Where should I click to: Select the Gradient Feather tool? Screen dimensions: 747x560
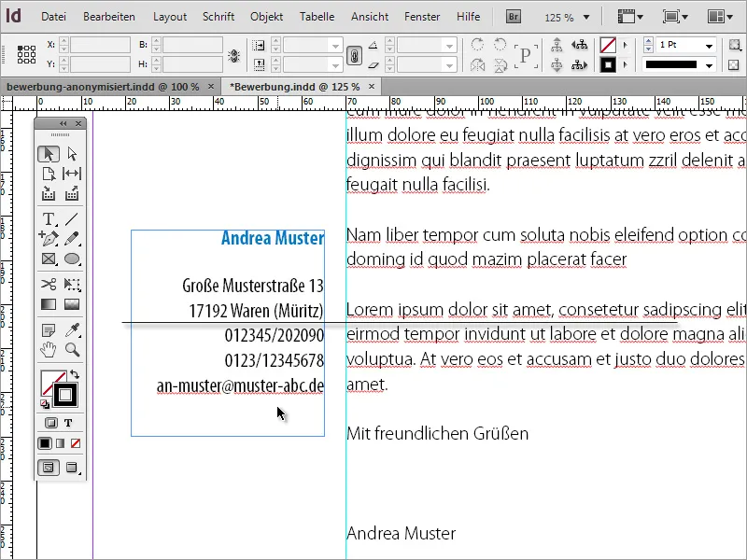[72, 304]
